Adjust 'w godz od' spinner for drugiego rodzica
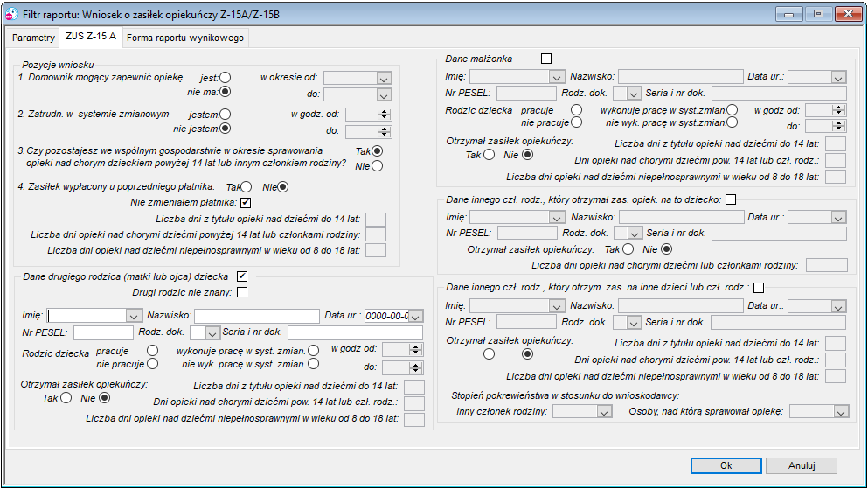This screenshot has width=868, height=489. (x=416, y=349)
